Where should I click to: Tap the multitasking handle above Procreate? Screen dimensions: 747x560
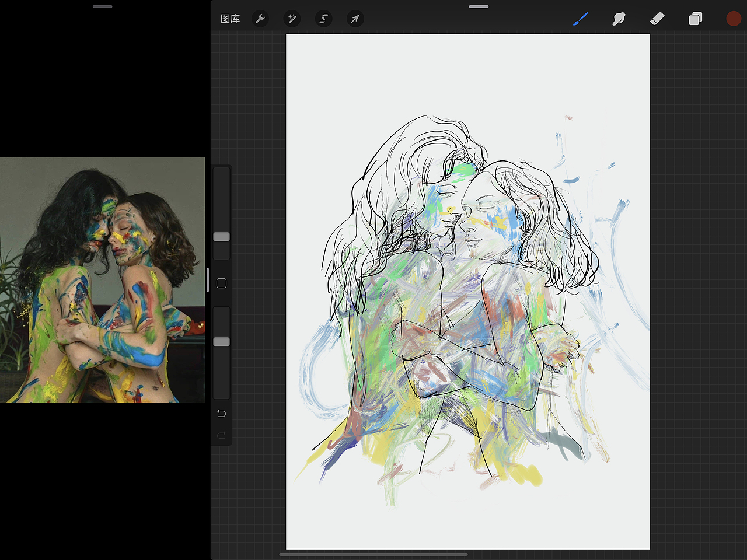[x=479, y=6]
